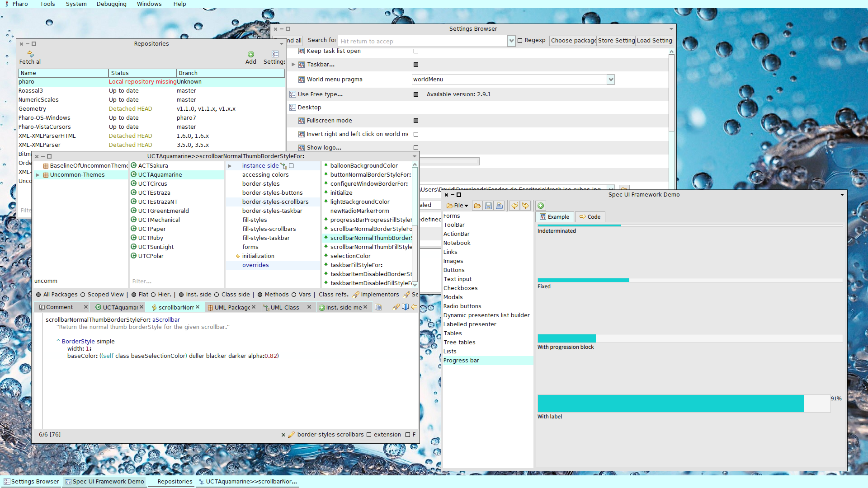Screen dimensions: 868x488
Task: Click the Implementors button in the browser toolbar
Action: coord(376,295)
